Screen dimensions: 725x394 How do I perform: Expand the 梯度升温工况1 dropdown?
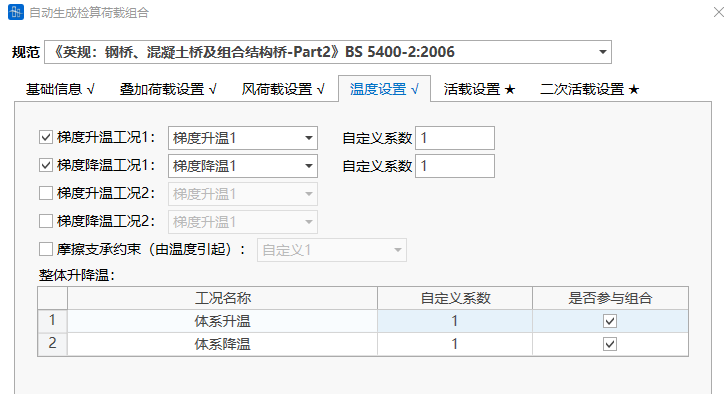[x=243, y=138]
